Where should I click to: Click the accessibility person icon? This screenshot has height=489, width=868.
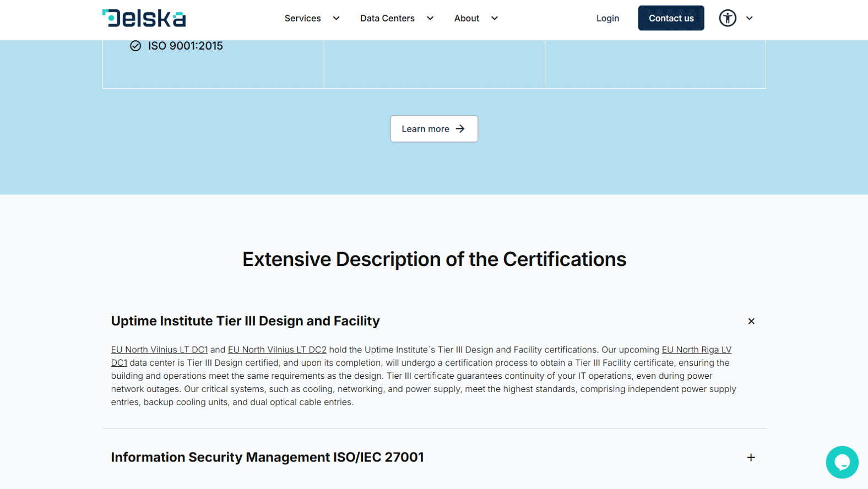coord(727,18)
